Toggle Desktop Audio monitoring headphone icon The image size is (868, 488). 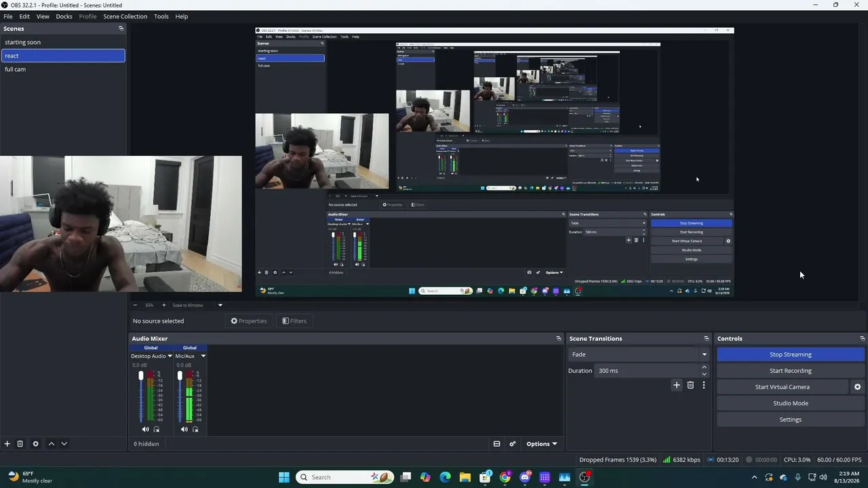157,429
